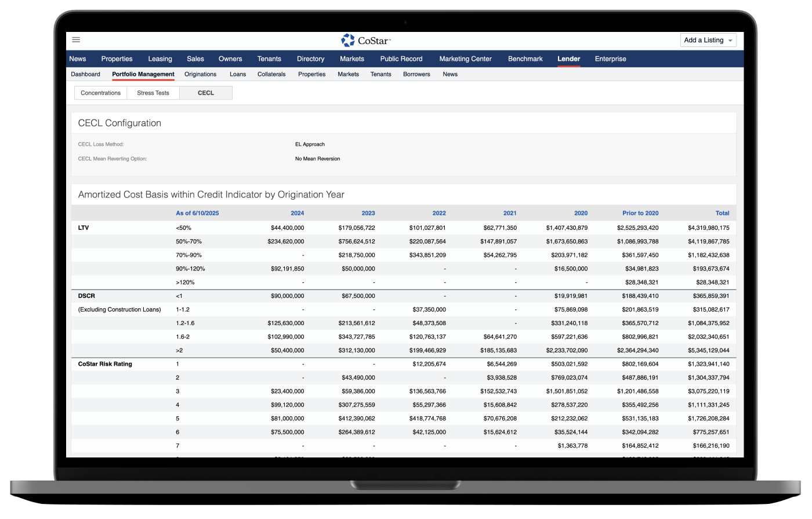Viewport: 812px width, 519px height.
Task: Switch to the Collaterals sub-tab
Action: [x=271, y=74]
